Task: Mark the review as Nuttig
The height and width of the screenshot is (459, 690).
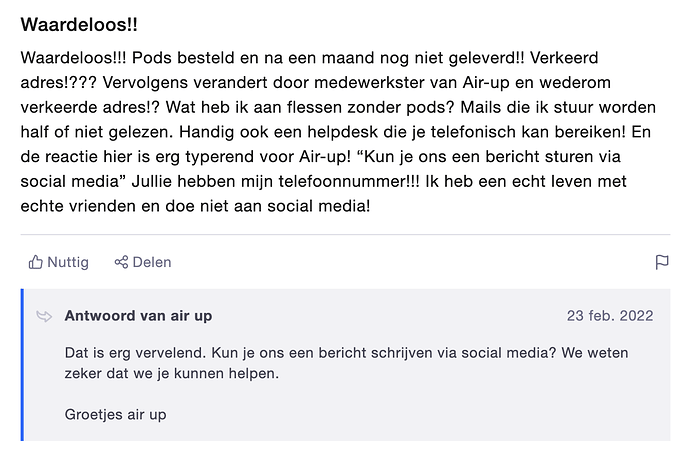Action: pyautogui.click(x=68, y=262)
